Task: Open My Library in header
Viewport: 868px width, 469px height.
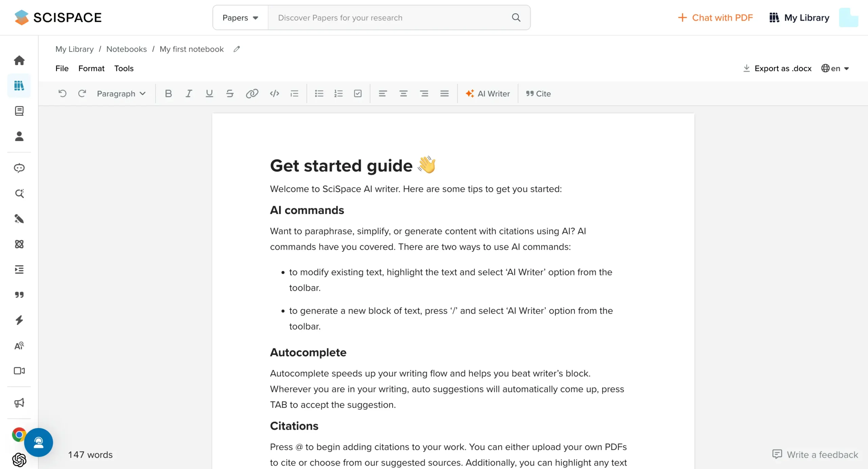Action: (799, 17)
